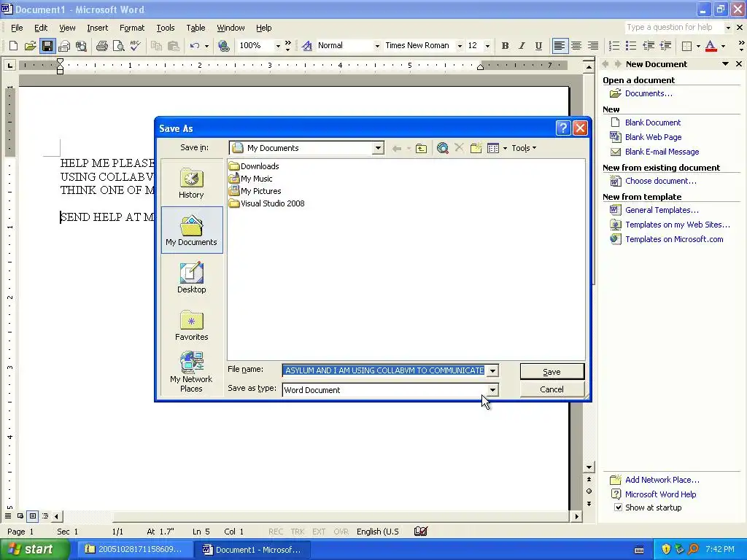Open the Save as type dropdown
Image resolution: width=747 pixels, height=560 pixels.
[492, 390]
